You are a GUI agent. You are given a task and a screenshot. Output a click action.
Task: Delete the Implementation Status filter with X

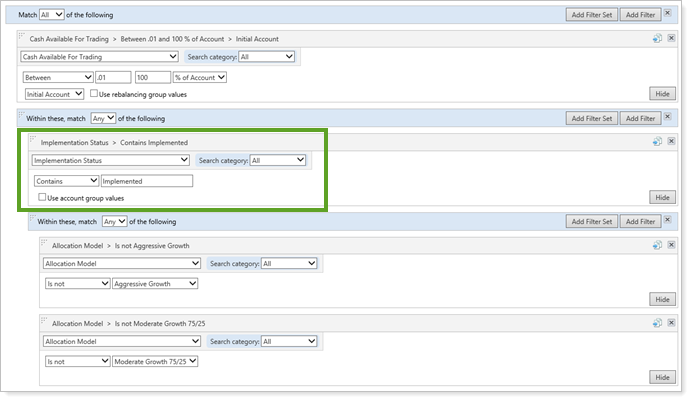671,142
